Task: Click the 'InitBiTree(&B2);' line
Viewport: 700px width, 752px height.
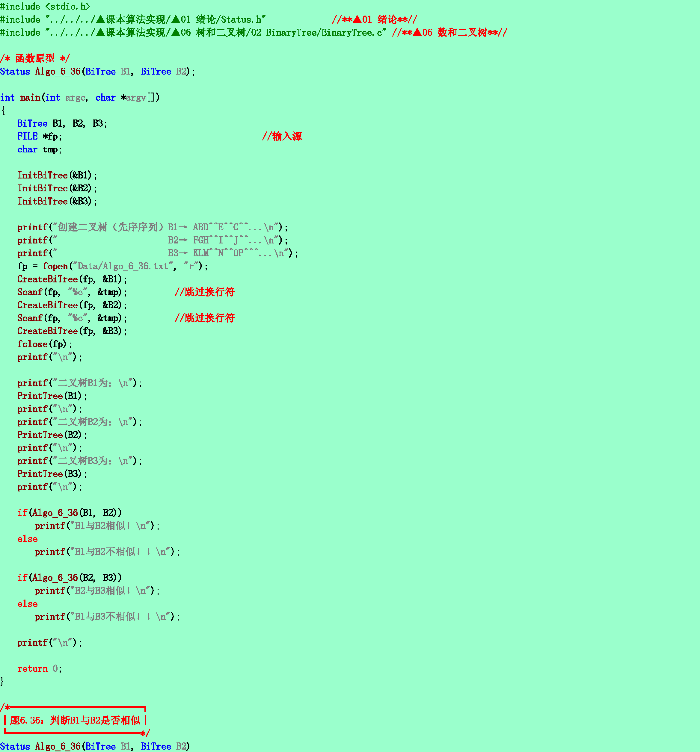Action: [57, 188]
